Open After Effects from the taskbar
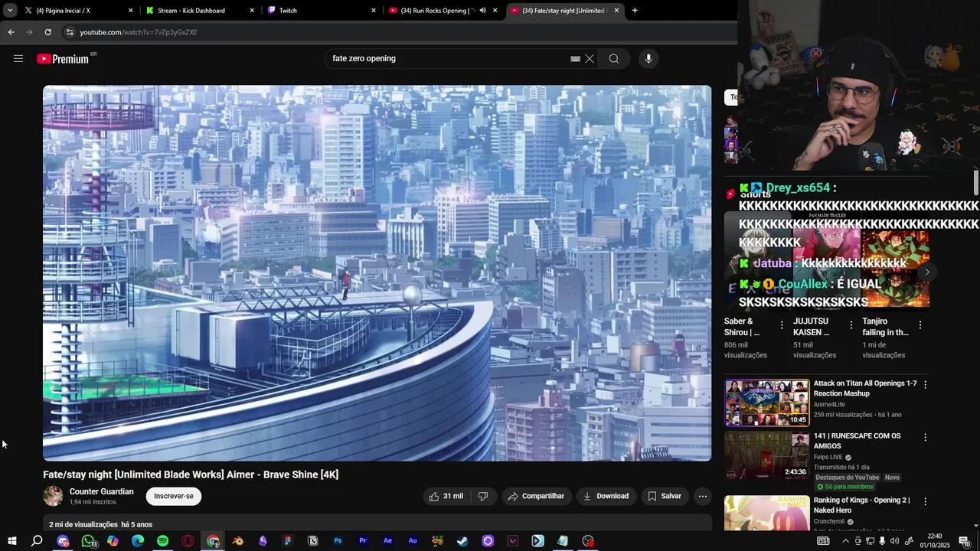Image resolution: width=980 pixels, height=551 pixels. tap(387, 541)
